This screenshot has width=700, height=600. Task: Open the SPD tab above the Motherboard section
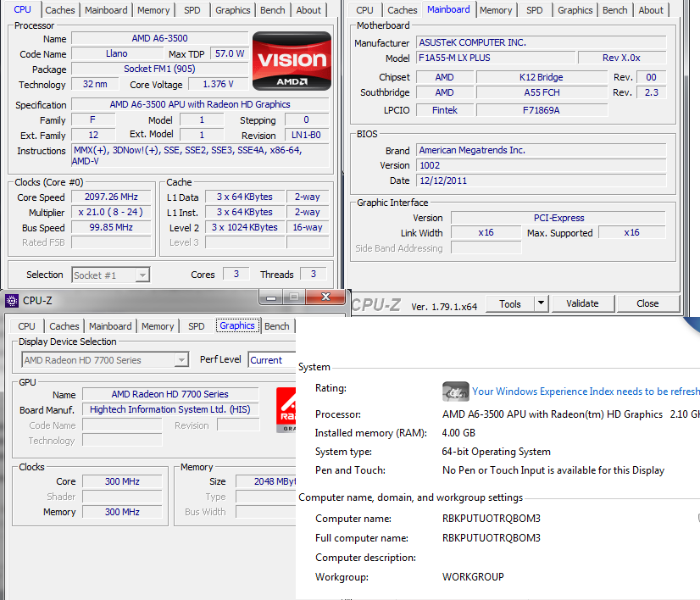pyautogui.click(x=534, y=10)
